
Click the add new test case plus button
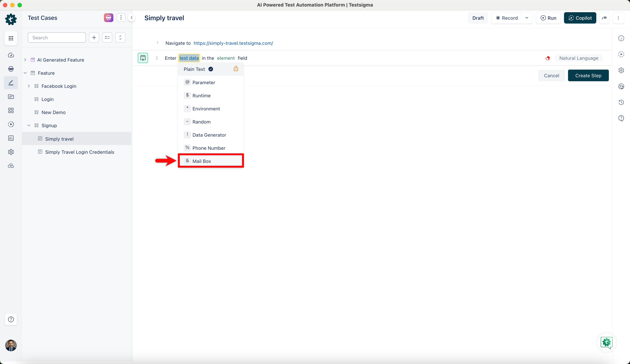tap(94, 38)
